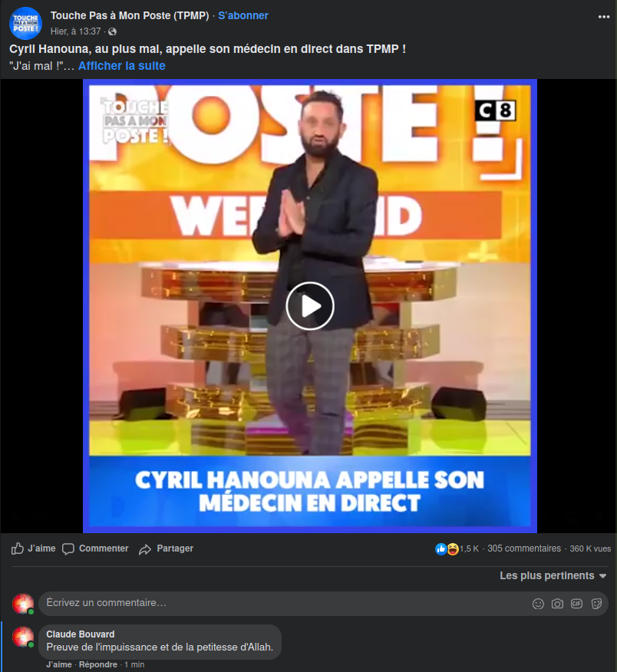Play the Cyril Hanouna video

pos(309,306)
